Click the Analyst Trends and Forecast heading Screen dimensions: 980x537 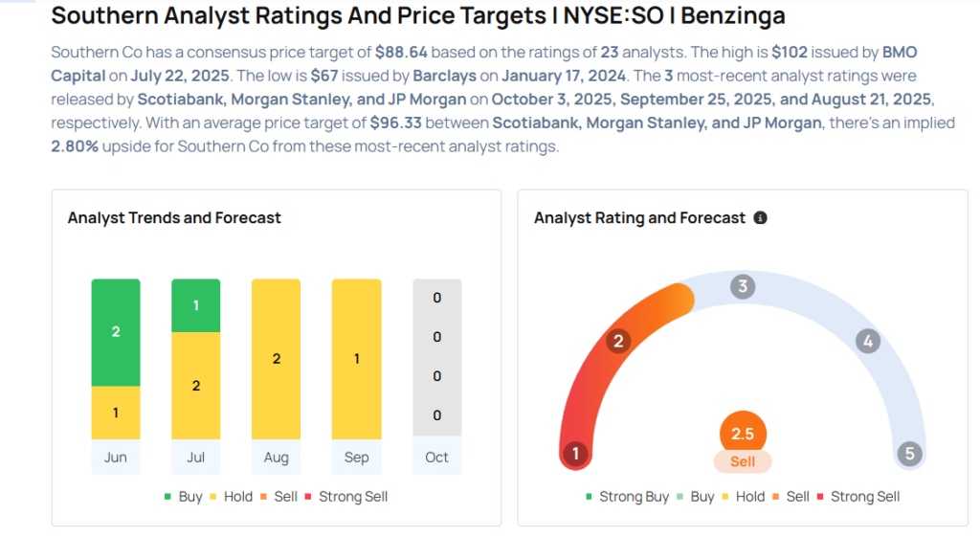[x=174, y=218]
